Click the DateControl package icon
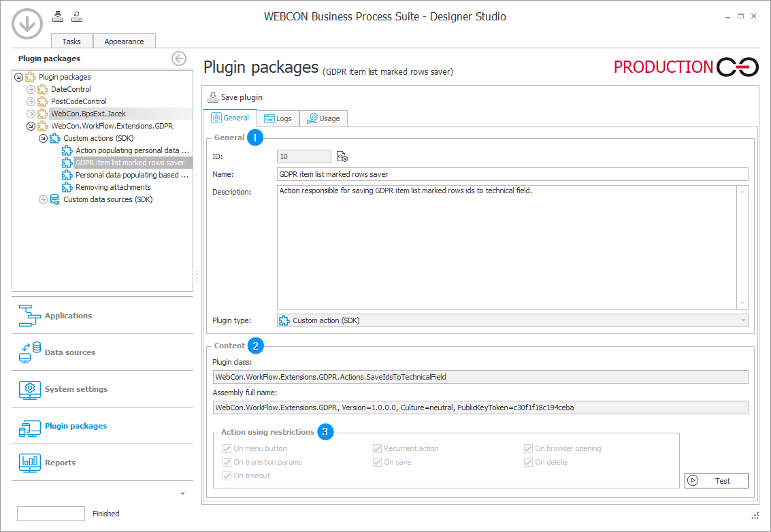This screenshot has height=532, width=771. (43, 89)
